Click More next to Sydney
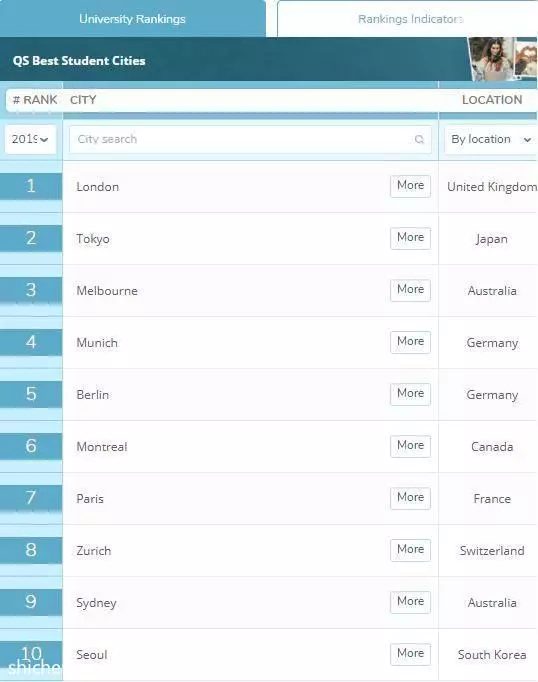The width and height of the screenshot is (538, 682). point(410,602)
